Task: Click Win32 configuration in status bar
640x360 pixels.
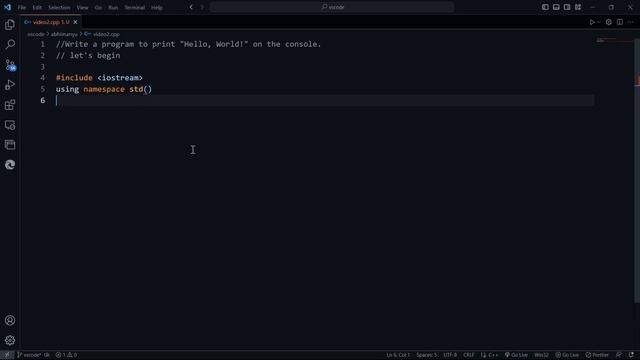Action: (541, 355)
